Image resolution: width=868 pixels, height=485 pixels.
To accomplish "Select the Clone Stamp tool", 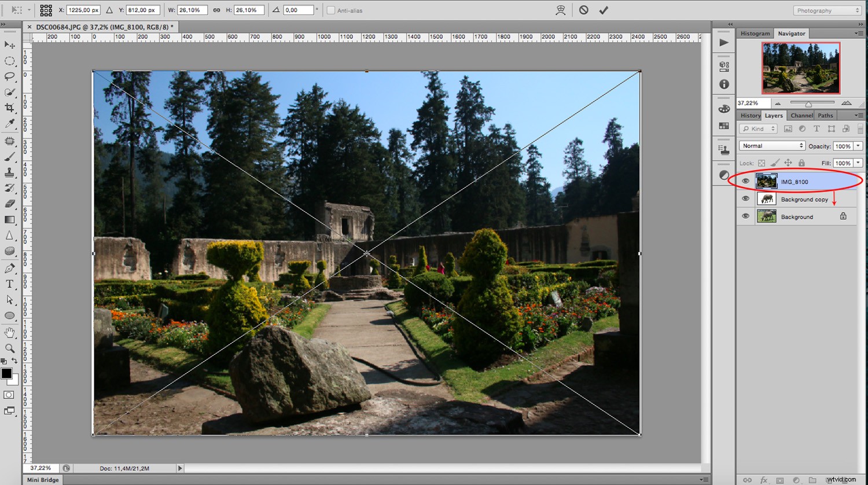I will [x=10, y=172].
